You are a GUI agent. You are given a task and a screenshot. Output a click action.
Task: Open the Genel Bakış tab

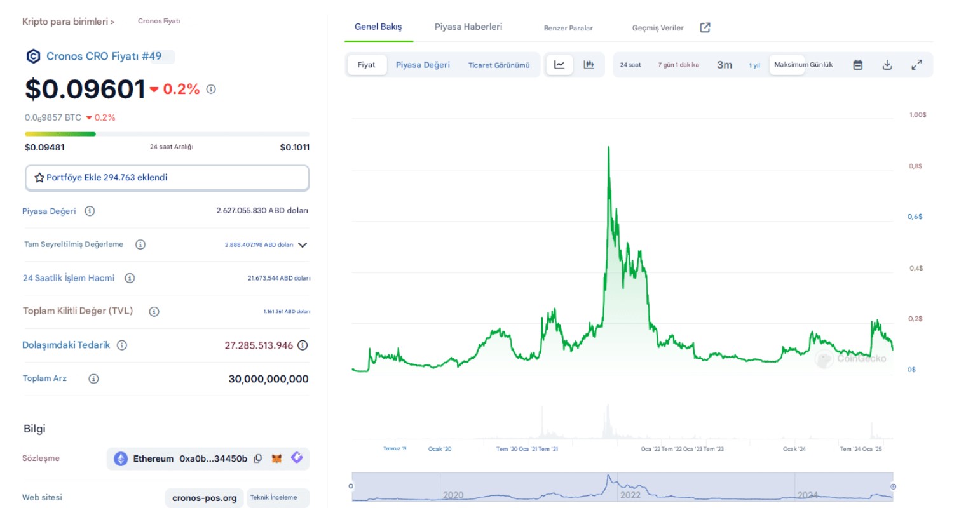(378, 27)
